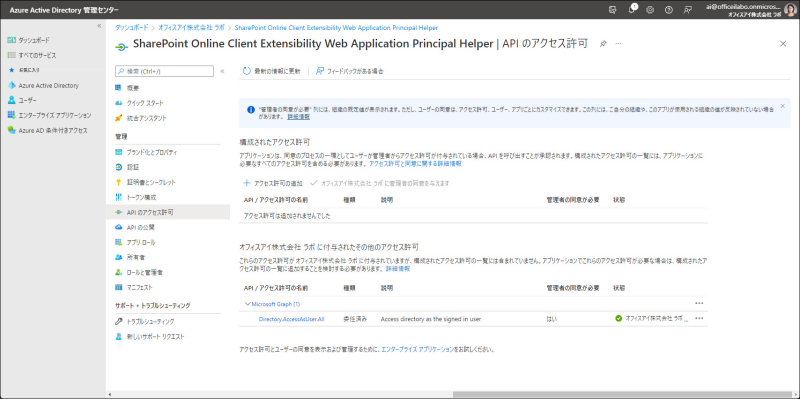Open the Directory.AccessAsUser.All permission link
The height and width of the screenshot is (399, 800).
(x=292, y=319)
